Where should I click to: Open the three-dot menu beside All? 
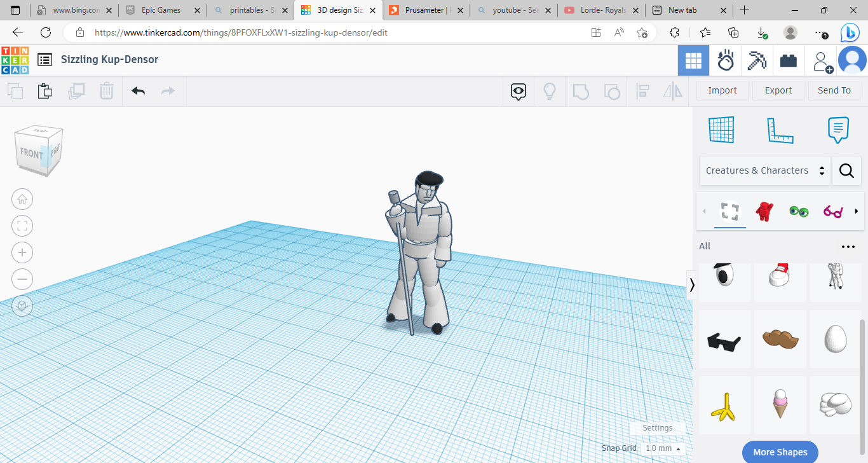coord(848,247)
